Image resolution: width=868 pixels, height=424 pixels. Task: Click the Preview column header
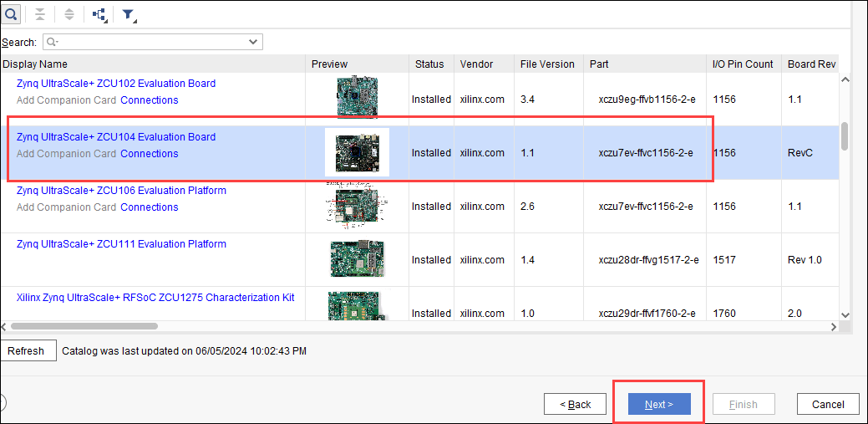(357, 64)
